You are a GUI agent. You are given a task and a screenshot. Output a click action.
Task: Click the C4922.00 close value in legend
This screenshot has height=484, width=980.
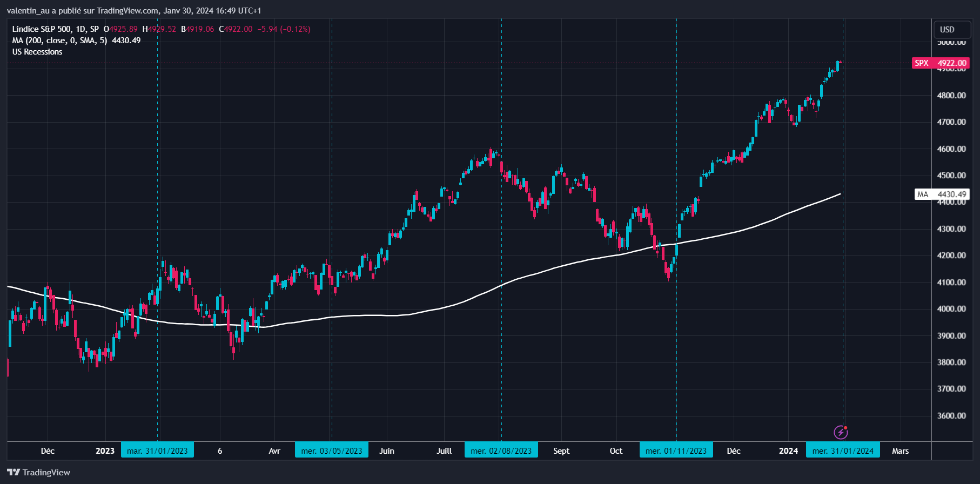coord(236,29)
